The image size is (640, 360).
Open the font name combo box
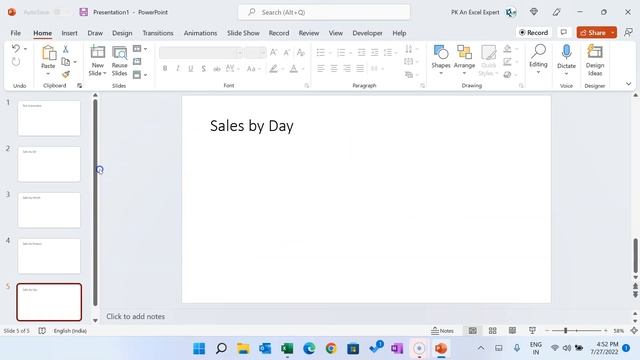point(202,52)
